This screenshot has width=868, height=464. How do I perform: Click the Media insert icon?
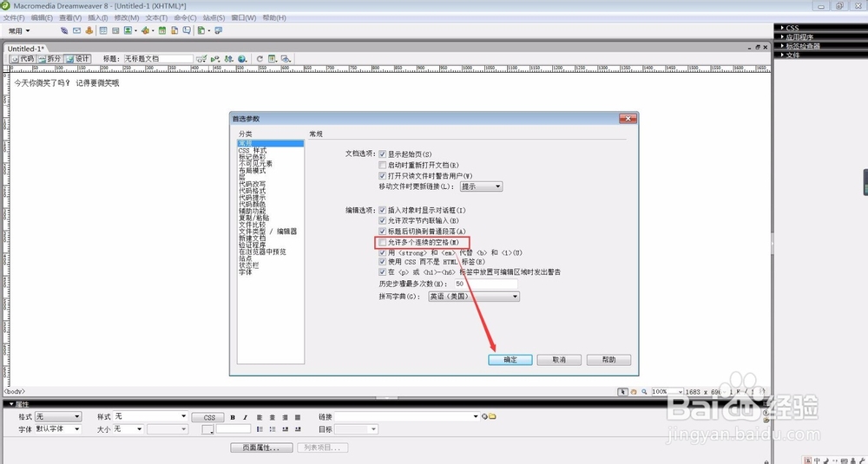pos(145,30)
